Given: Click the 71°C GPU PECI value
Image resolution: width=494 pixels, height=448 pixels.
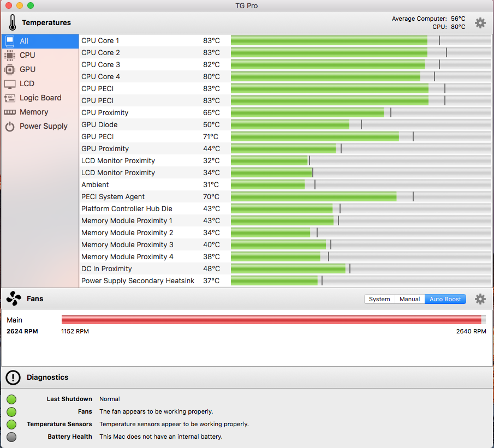Looking at the screenshot, I should point(211,137).
